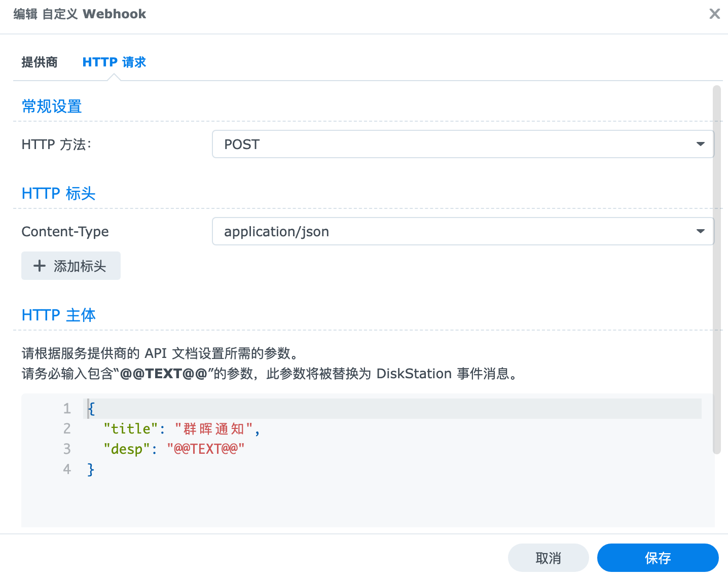Screen dimensions: 728x578
Task: Close the custom Webhook dialog
Action: [x=714, y=14]
